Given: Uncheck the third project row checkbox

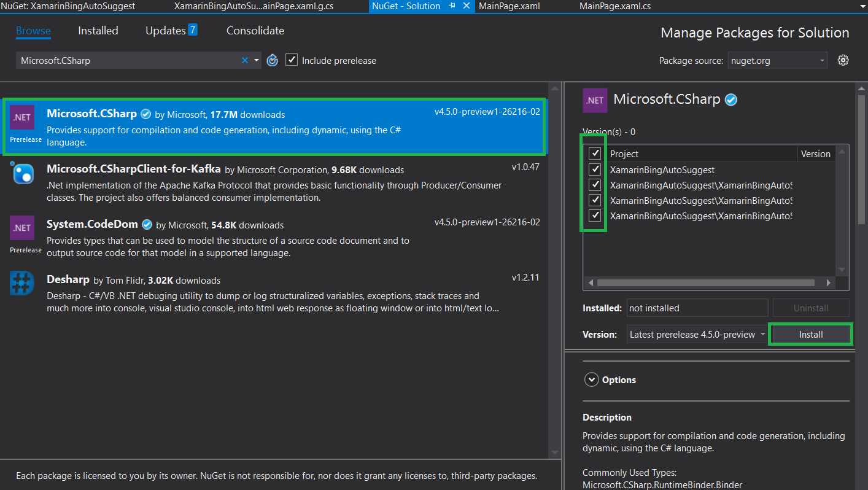Looking at the screenshot, I should click(x=595, y=200).
